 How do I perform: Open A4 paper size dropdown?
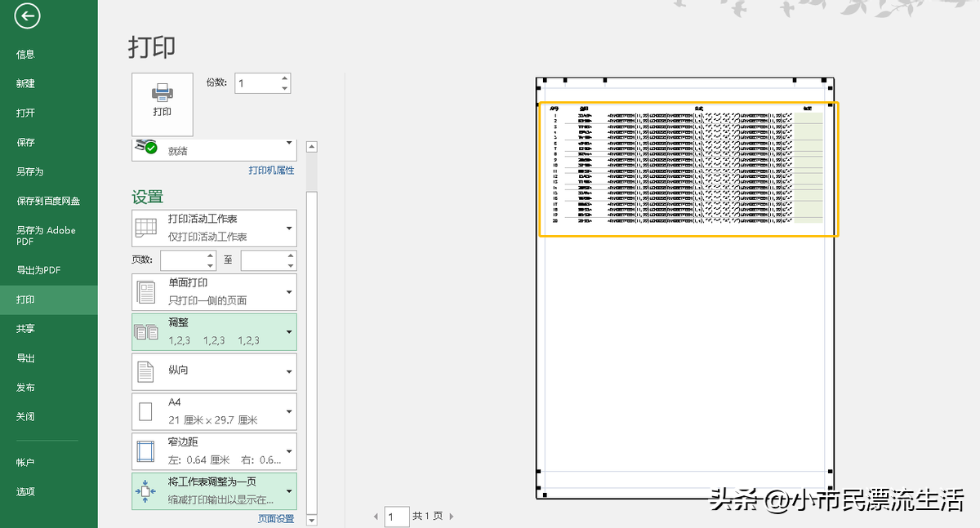tap(214, 411)
